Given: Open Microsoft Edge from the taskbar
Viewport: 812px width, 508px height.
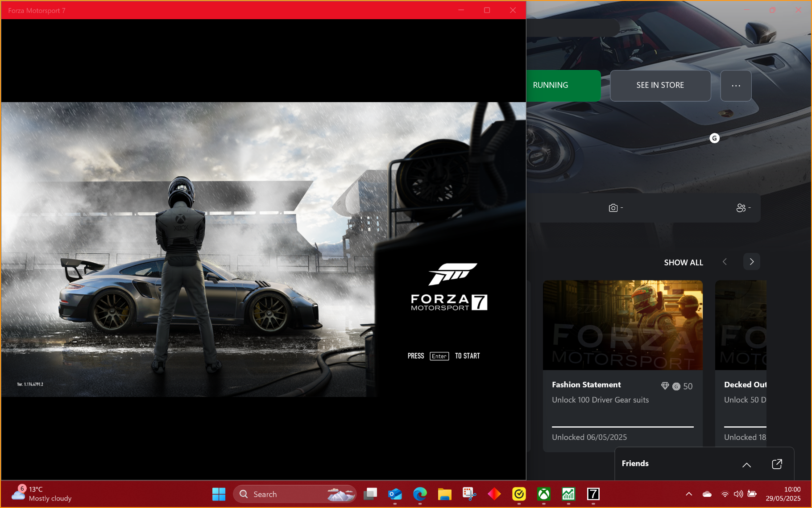Looking at the screenshot, I should [x=420, y=494].
